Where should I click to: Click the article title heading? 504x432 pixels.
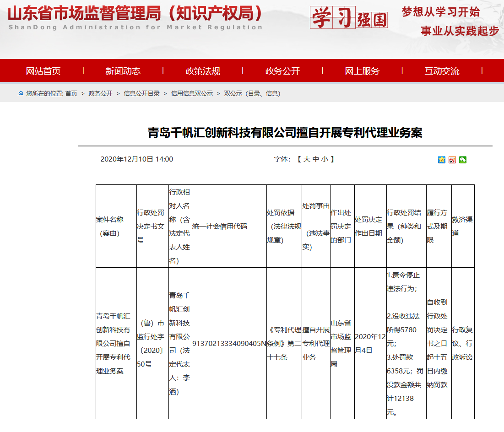click(285, 132)
